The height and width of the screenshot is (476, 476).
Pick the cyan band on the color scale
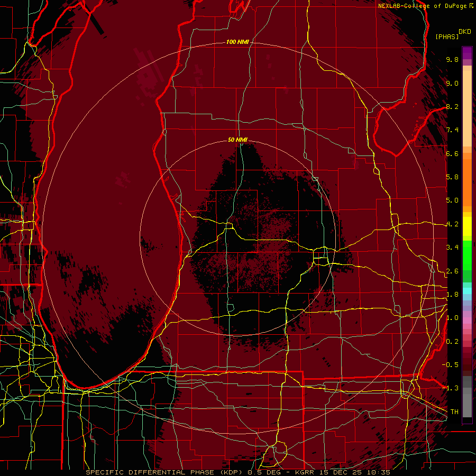[467, 291]
